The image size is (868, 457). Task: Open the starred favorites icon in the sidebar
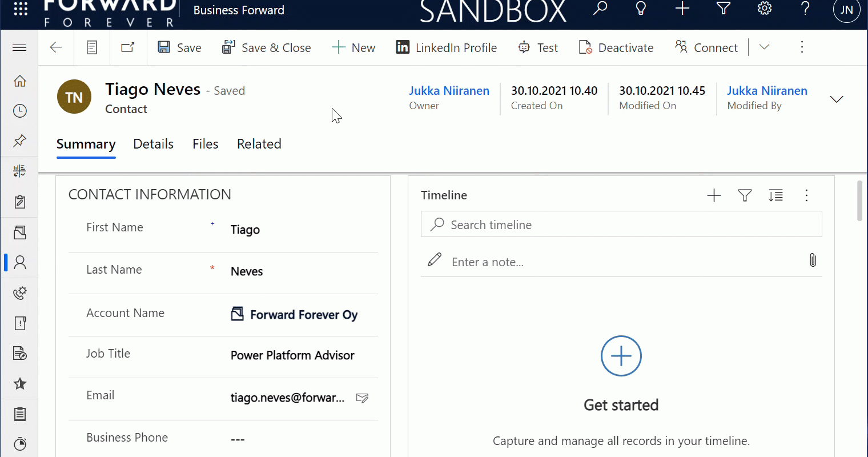click(x=20, y=384)
